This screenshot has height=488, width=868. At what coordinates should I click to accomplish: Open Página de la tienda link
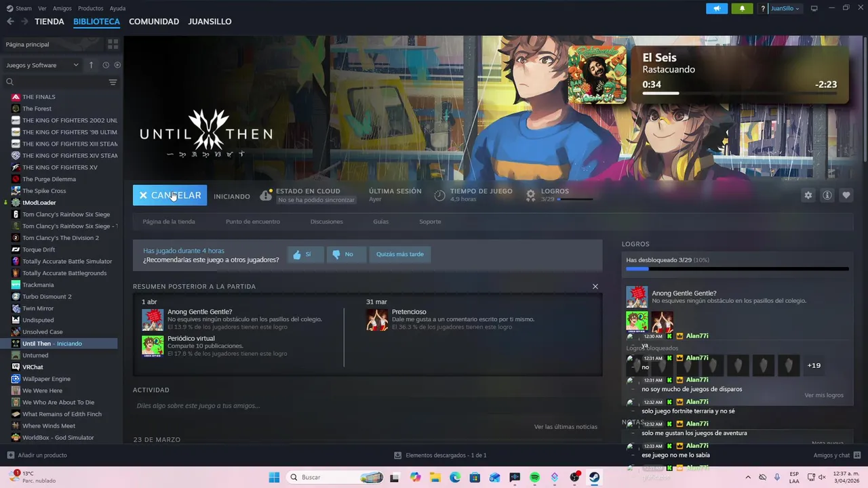click(x=169, y=222)
